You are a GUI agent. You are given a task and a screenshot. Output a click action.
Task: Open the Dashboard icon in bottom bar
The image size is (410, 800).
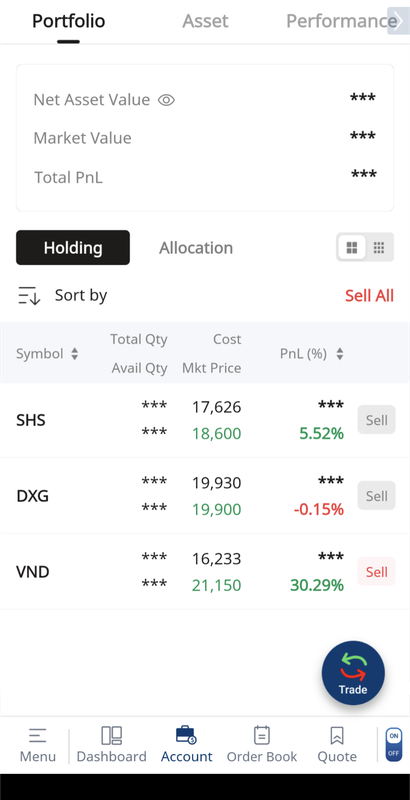(111, 735)
